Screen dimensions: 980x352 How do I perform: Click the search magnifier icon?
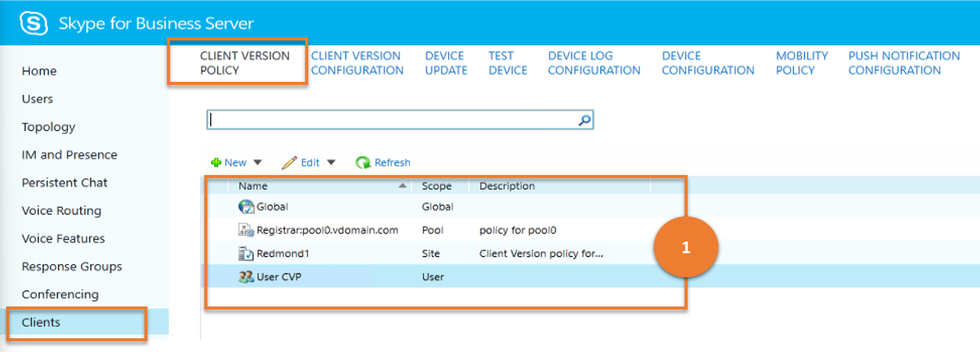point(584,120)
